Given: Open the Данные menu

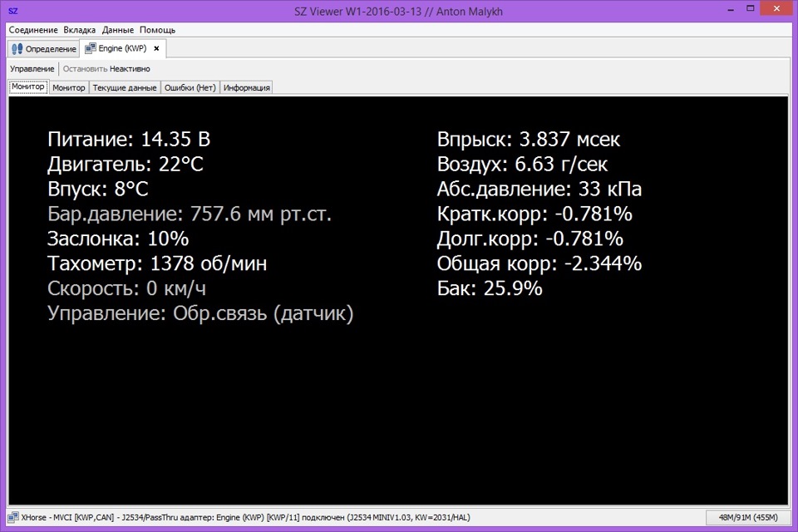Looking at the screenshot, I should coord(117,30).
